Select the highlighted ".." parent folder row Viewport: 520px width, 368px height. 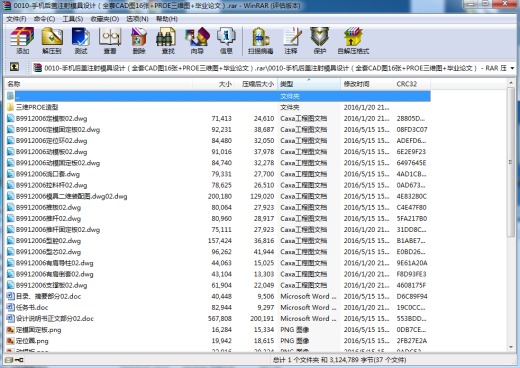(x=218, y=96)
